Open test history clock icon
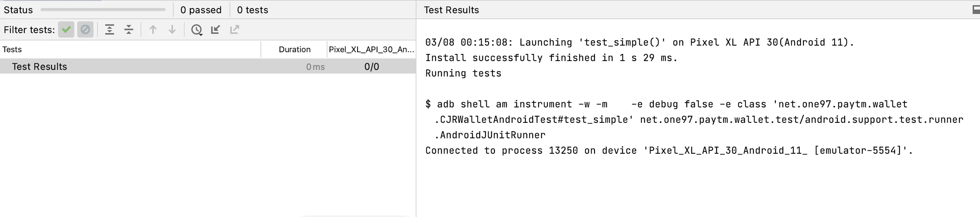The width and height of the screenshot is (980, 217). pyautogui.click(x=197, y=30)
